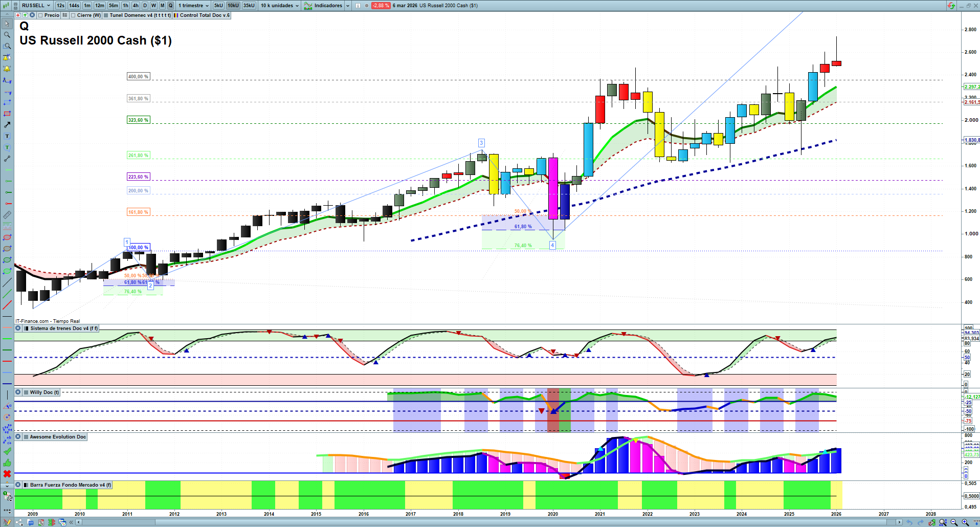Select the black diagonal trend line tool

pos(7,282)
